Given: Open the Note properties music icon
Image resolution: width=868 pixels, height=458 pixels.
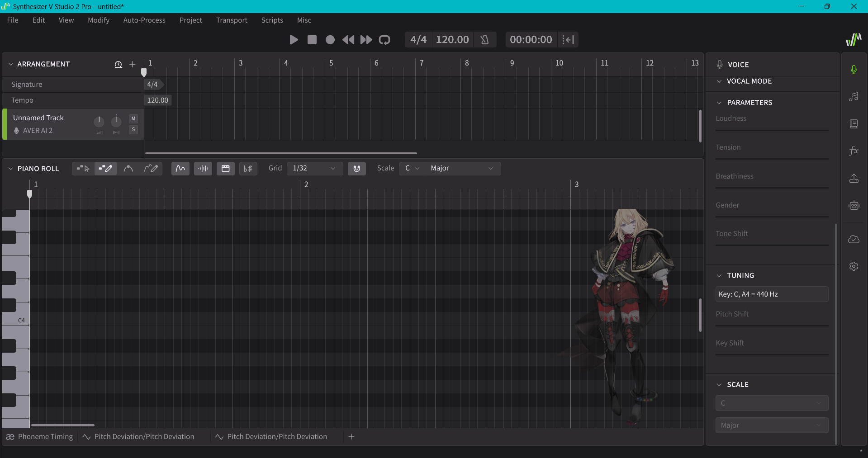Looking at the screenshot, I should click(854, 97).
